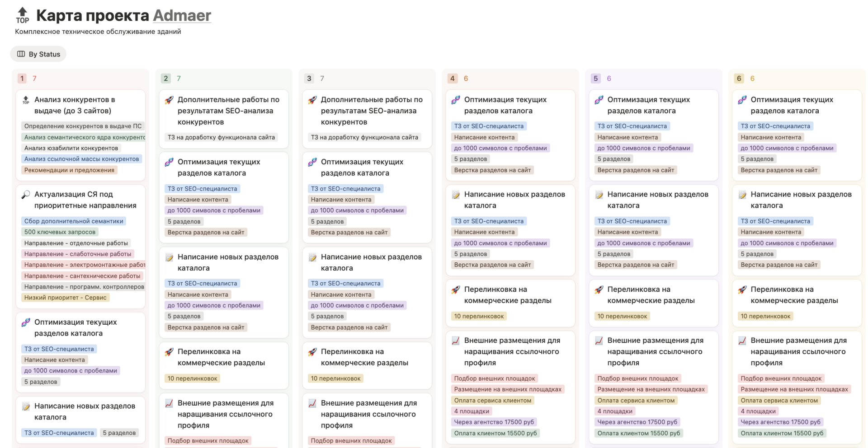
Task: Click the DNA icon on "Оптимизация текущих разделов каталога" in column 6
Action: point(743,99)
